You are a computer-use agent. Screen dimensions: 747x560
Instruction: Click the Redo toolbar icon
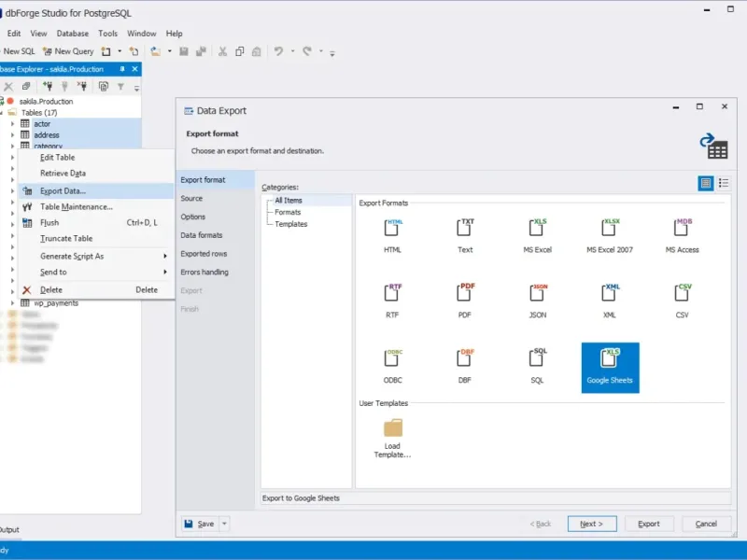click(x=307, y=51)
